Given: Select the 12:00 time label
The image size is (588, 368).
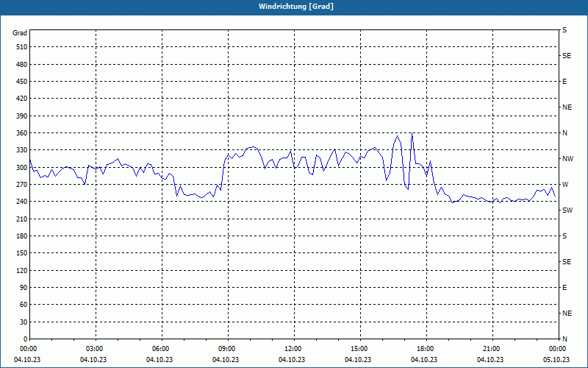Looking at the screenshot, I should point(293,349).
